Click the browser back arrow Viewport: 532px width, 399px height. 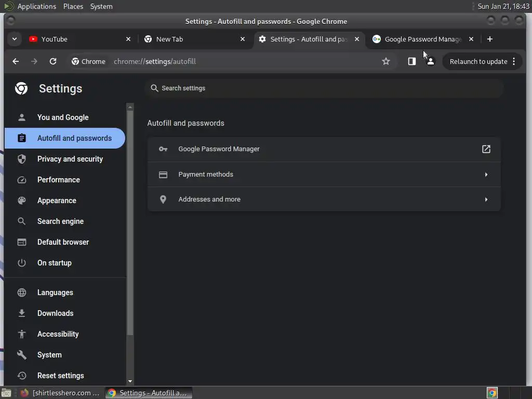click(x=16, y=61)
